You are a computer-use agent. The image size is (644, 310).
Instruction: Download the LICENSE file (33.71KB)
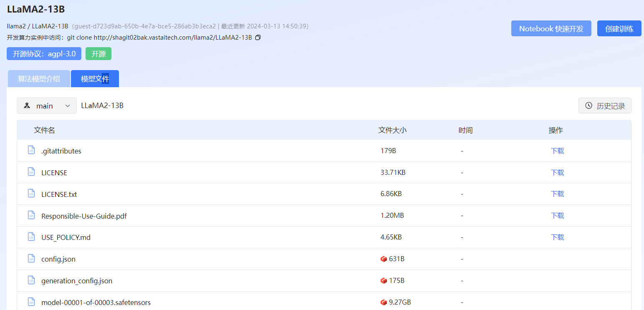tap(557, 172)
